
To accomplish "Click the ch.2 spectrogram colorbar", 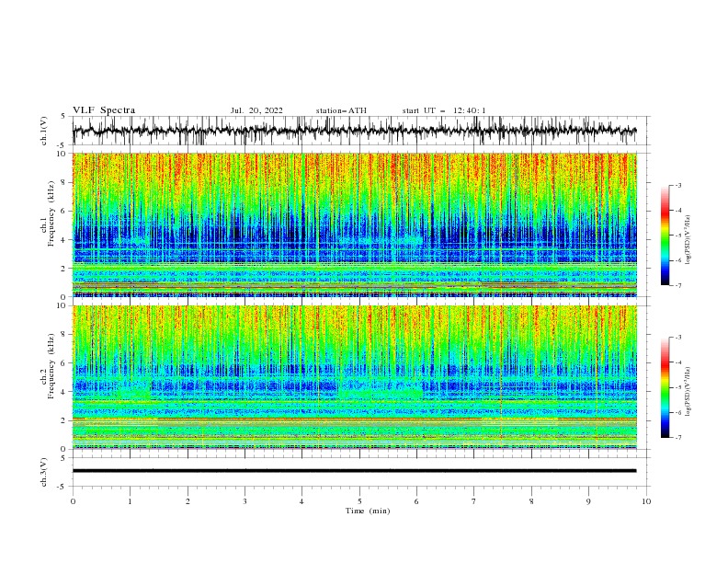I will coord(665,387).
